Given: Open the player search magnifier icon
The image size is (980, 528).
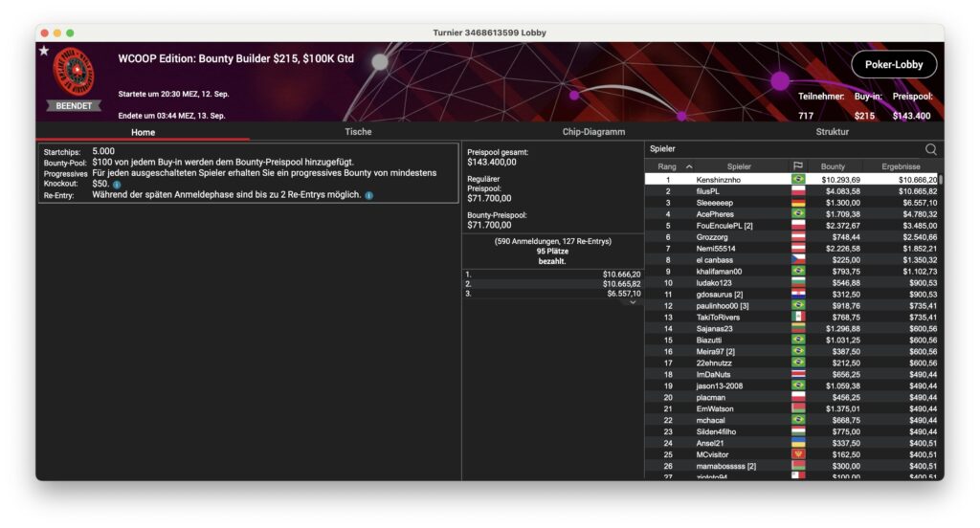Looking at the screenshot, I should pos(930,149).
